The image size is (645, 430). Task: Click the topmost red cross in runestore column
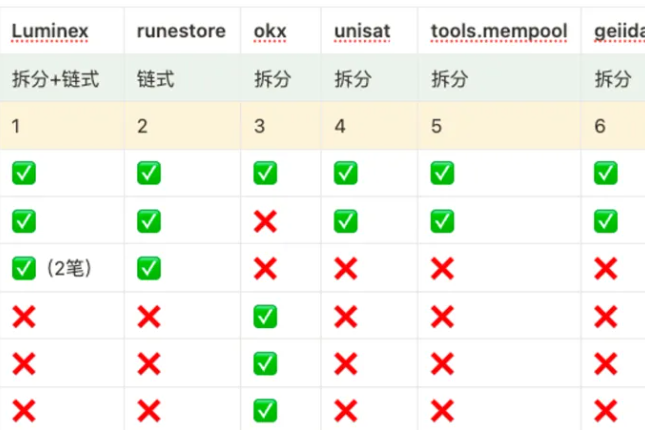point(148,317)
